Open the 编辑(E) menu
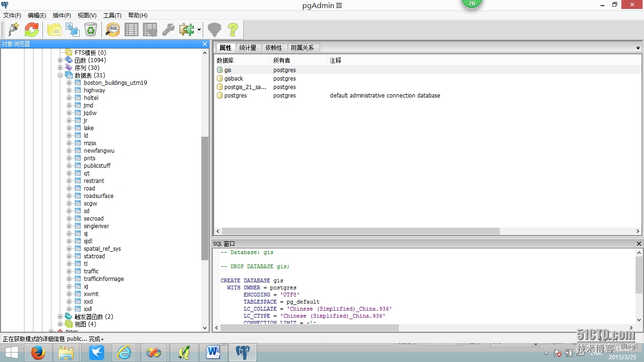The width and height of the screenshot is (644, 362). pyautogui.click(x=37, y=16)
